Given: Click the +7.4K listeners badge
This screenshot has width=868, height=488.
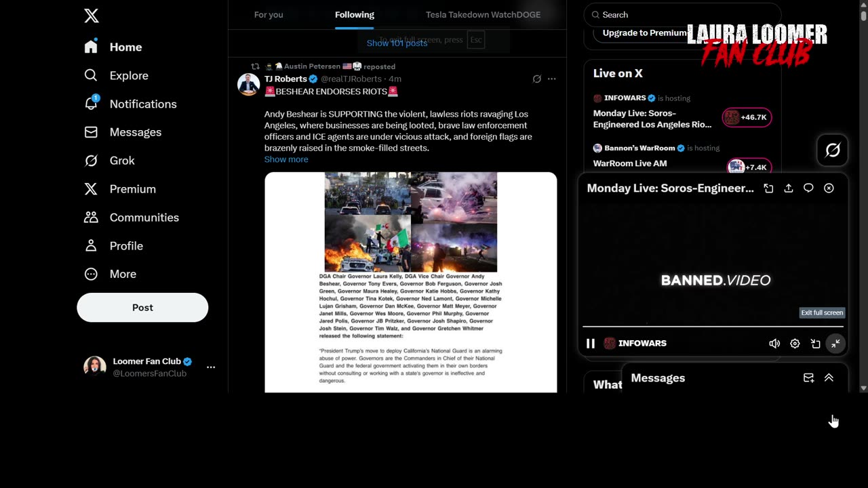Looking at the screenshot, I should coord(749,167).
